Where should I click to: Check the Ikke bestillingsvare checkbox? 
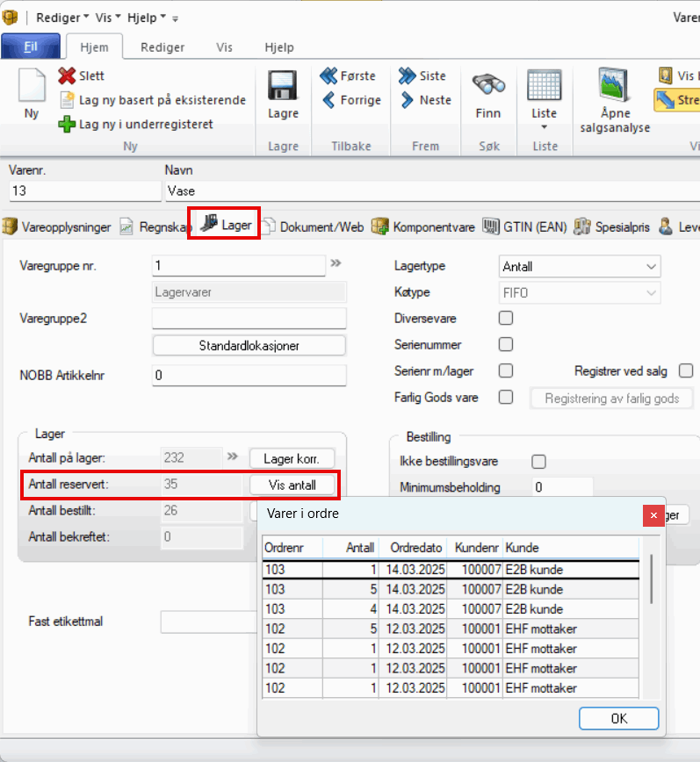point(539,462)
